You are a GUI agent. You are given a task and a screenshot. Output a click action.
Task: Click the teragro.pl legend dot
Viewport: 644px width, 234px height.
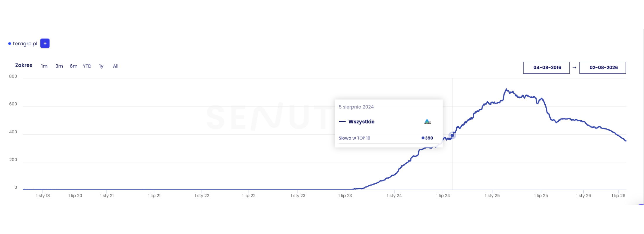click(x=10, y=44)
